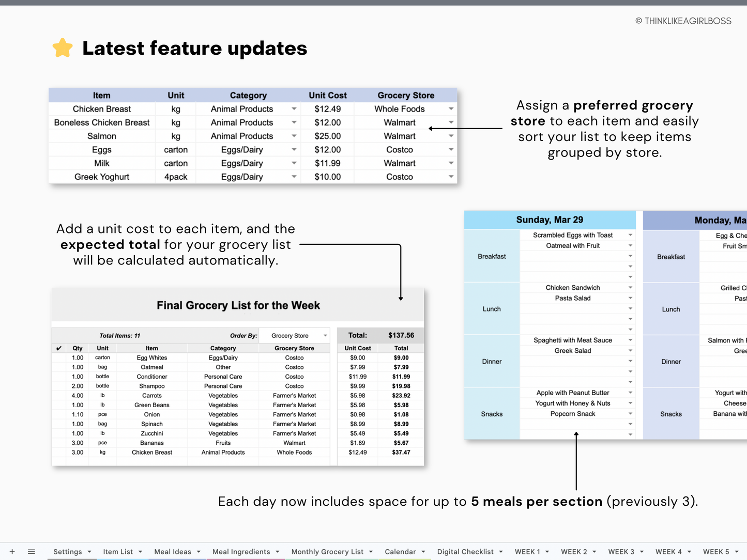The width and height of the screenshot is (747, 560).
Task: Open Greek Yoghurt Costco store dropdown
Action: pos(451,177)
